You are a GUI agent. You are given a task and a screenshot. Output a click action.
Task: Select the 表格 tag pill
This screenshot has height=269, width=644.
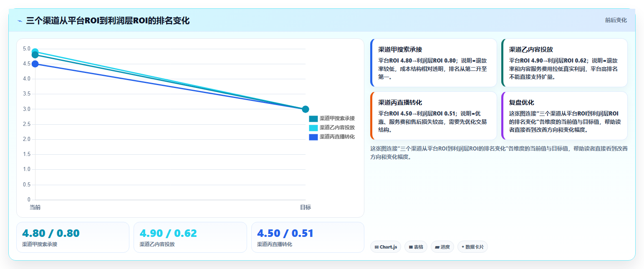coord(416,247)
